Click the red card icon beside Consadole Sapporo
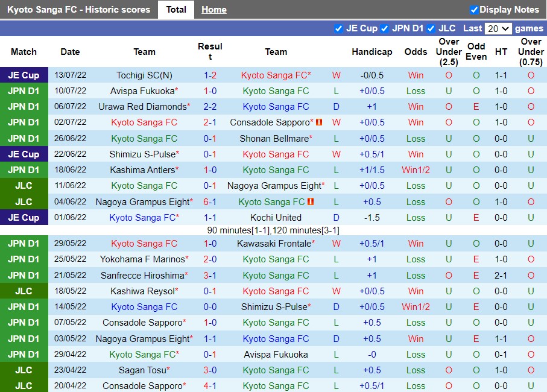This screenshot has height=392, width=547. [x=318, y=122]
